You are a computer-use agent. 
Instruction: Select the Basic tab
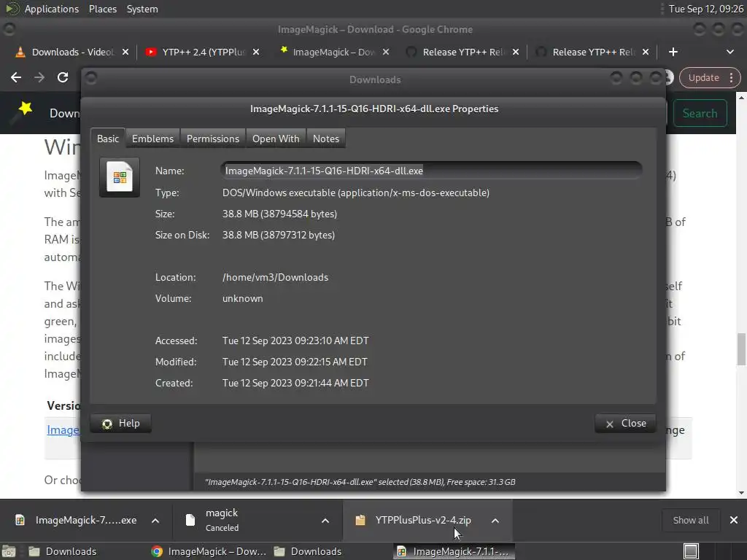[108, 139]
